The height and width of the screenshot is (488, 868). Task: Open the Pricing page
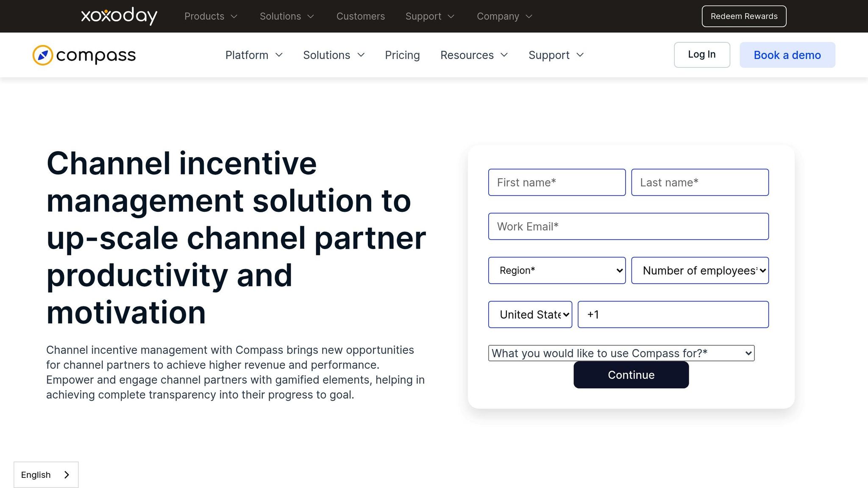pos(402,55)
